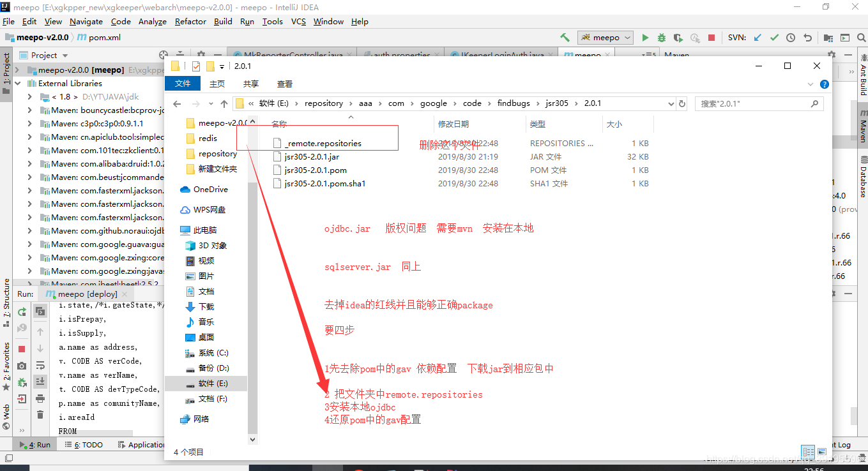Viewport: 868px width, 471px height.
Task: Stop the process via red square in toolbar
Action: (x=712, y=38)
